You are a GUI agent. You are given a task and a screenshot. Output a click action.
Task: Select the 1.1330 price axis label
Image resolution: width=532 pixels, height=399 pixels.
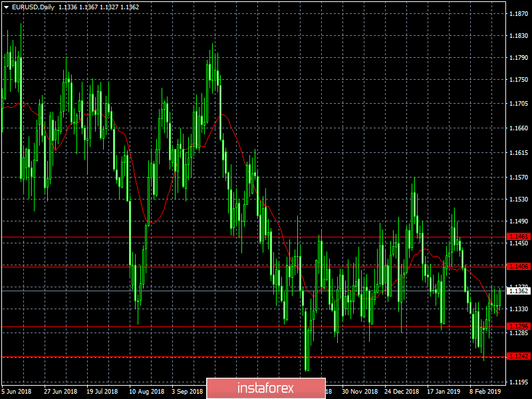click(519, 309)
